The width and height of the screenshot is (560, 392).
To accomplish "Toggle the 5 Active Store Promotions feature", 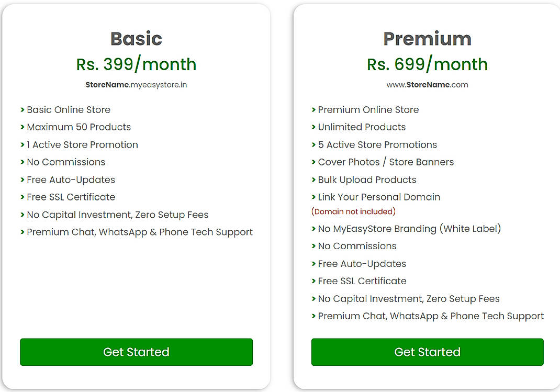I will pyautogui.click(x=377, y=144).
